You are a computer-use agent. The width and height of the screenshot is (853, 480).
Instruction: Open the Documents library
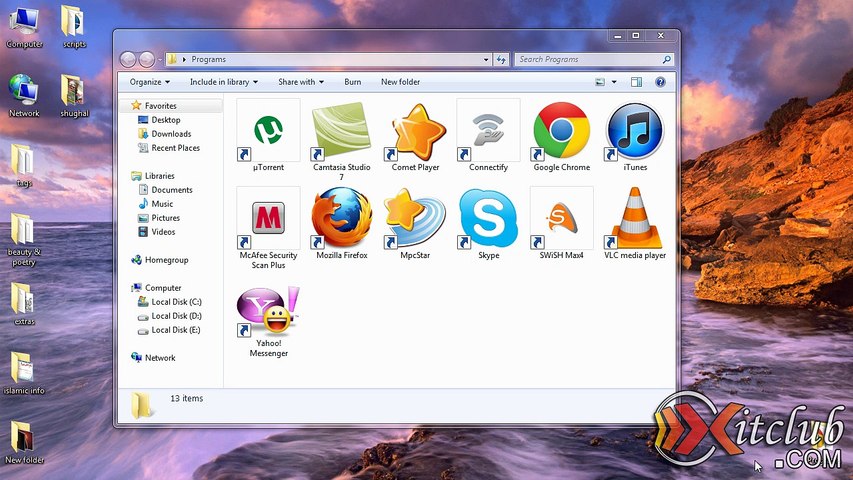tap(172, 190)
